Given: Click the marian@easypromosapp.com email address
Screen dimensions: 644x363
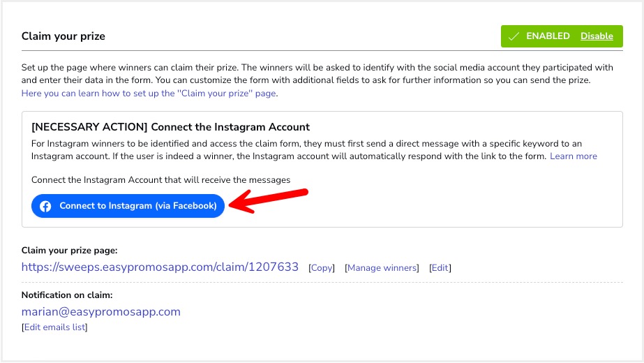Looking at the screenshot, I should click(101, 311).
